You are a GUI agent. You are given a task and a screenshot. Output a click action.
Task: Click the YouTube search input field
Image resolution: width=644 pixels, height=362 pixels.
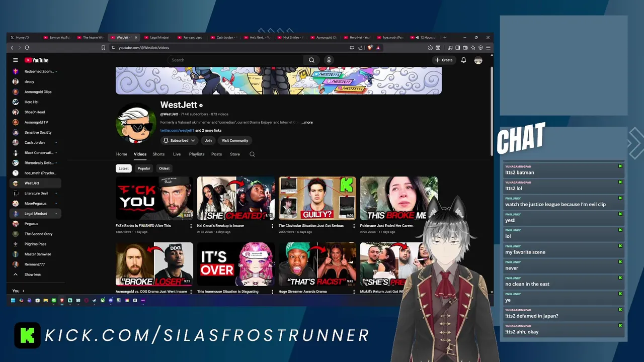coord(235,60)
